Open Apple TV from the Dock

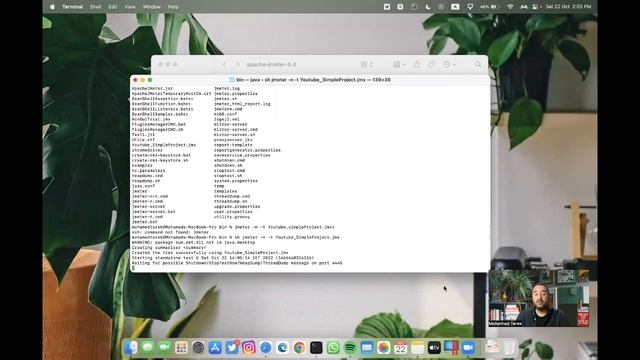[x=434, y=348]
